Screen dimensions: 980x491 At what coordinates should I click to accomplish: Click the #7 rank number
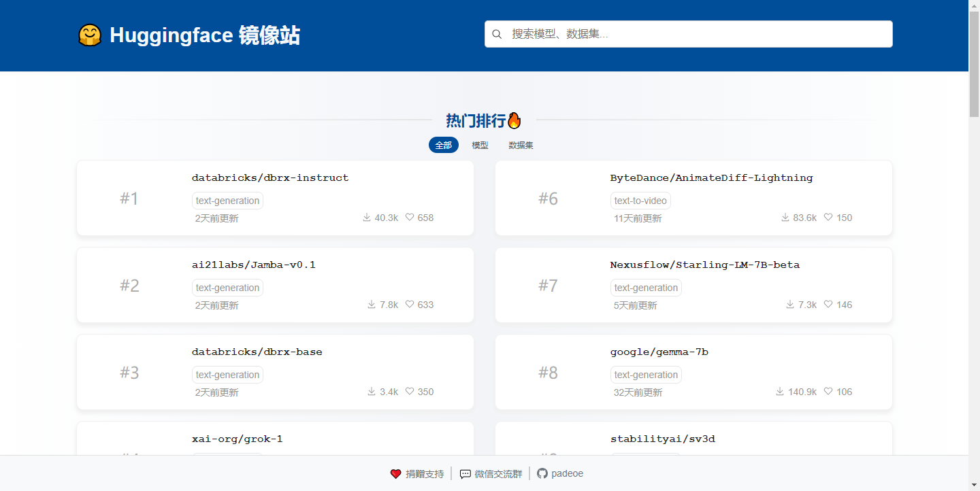click(x=548, y=286)
